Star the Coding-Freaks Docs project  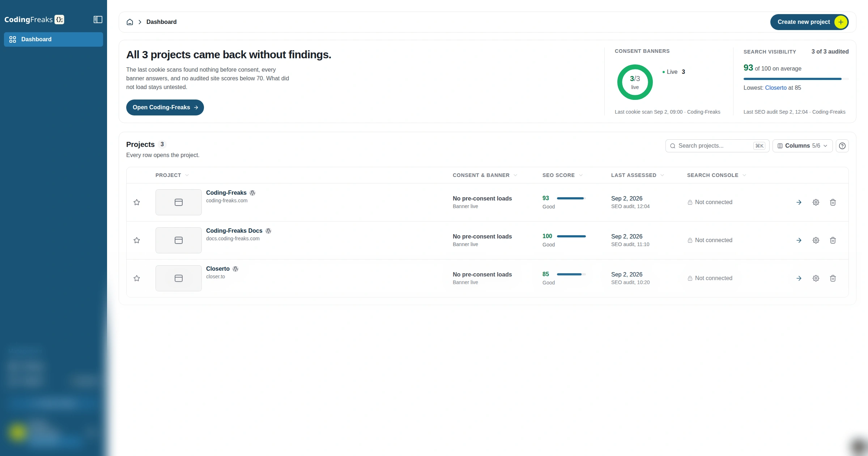[137, 240]
